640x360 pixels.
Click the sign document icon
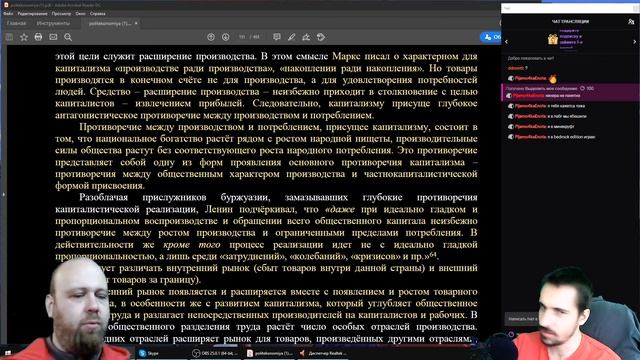click(x=306, y=37)
